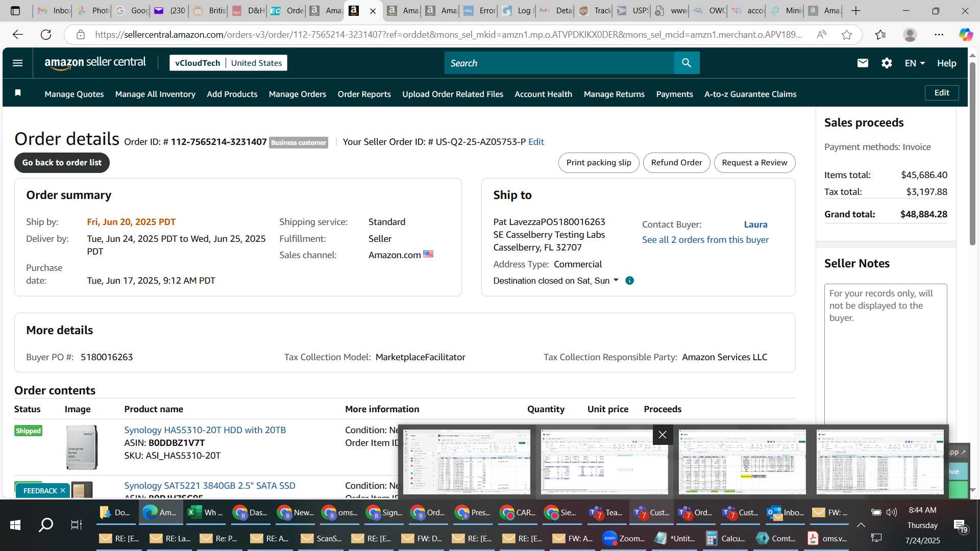This screenshot has height=551, width=980.
Task: Select the first taskbar preview thumbnail
Action: (467, 462)
